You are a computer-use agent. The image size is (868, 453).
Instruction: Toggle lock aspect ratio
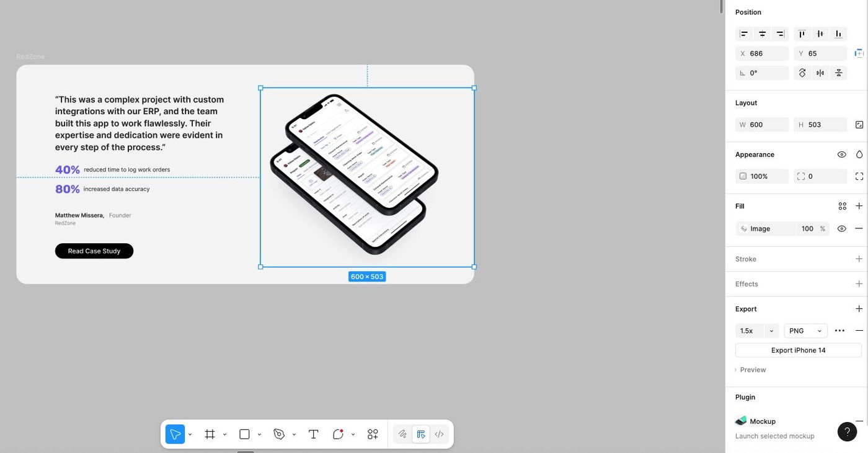click(859, 125)
